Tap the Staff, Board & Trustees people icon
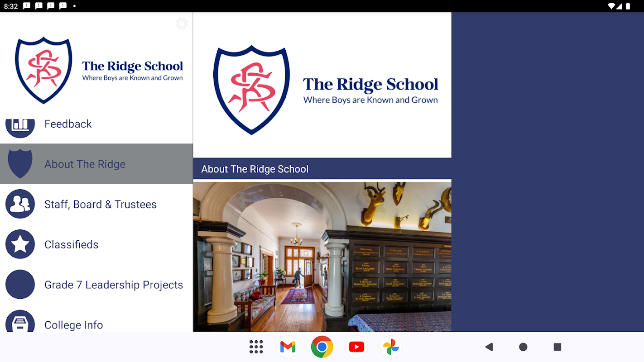 [x=20, y=204]
